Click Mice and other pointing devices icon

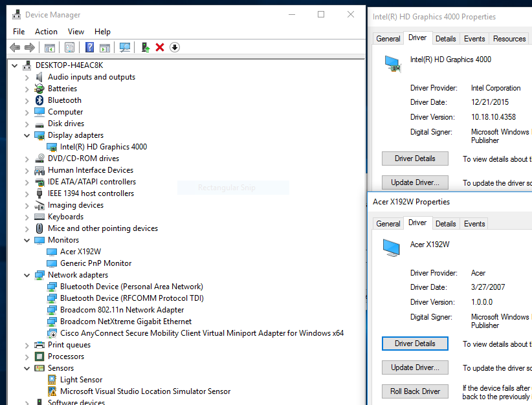click(39, 228)
